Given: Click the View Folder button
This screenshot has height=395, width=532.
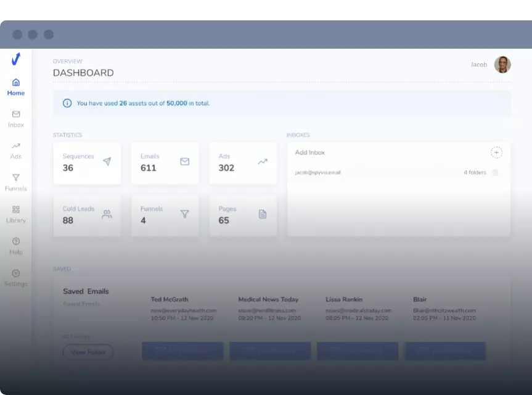Looking at the screenshot, I should tap(88, 352).
